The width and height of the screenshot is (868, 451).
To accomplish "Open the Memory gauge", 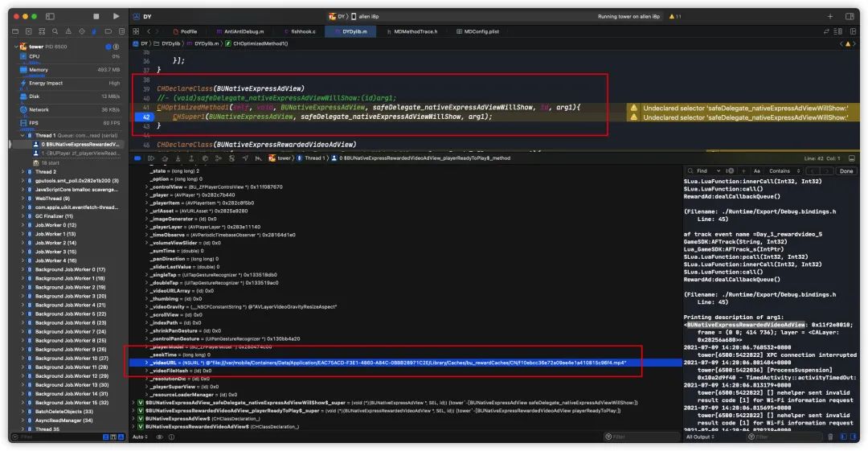I will coord(70,70).
